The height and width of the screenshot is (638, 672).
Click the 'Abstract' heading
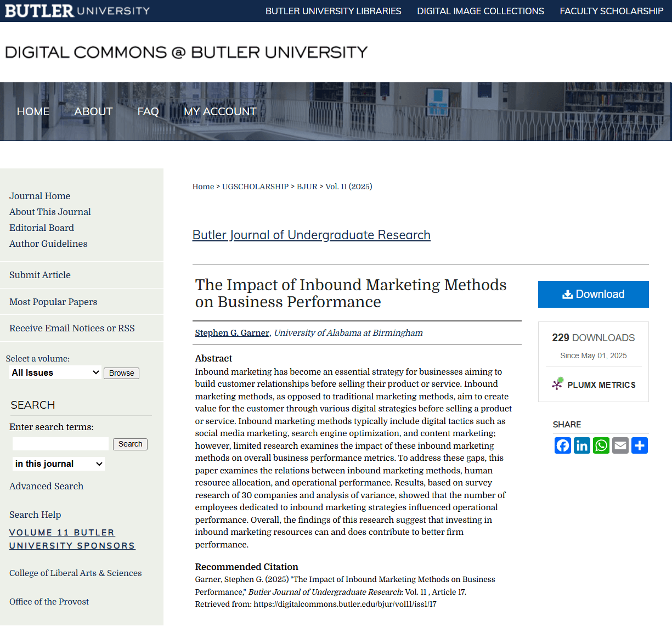pyautogui.click(x=213, y=358)
